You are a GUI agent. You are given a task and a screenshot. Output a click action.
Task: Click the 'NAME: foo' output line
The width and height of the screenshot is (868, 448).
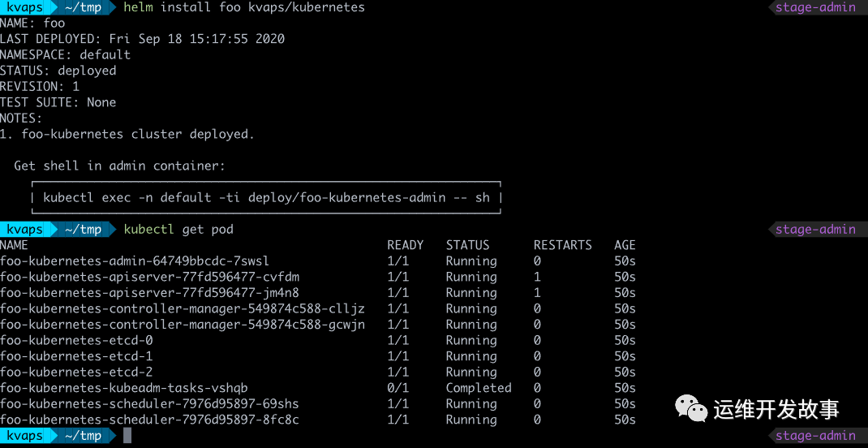pyautogui.click(x=32, y=24)
